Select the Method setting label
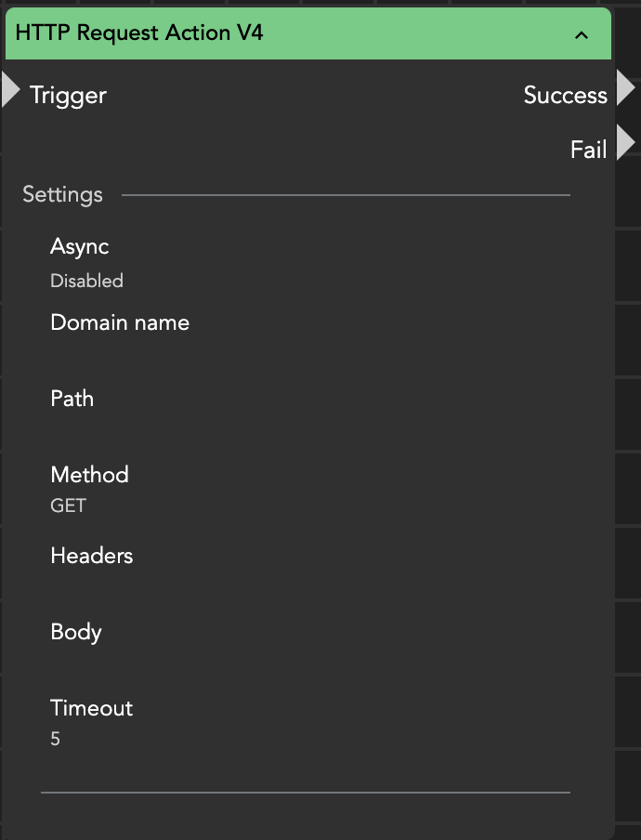 pos(89,475)
